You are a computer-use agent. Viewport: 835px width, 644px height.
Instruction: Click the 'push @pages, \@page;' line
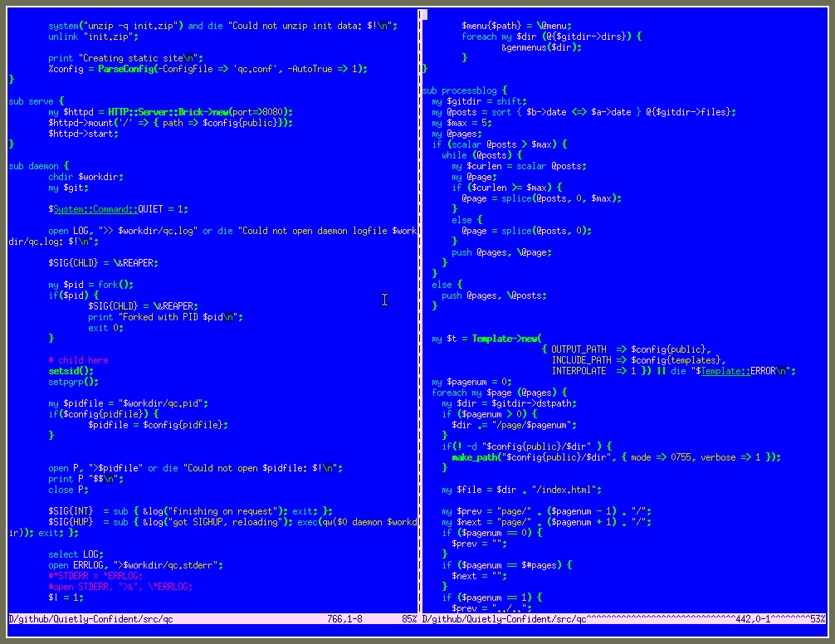(501, 252)
